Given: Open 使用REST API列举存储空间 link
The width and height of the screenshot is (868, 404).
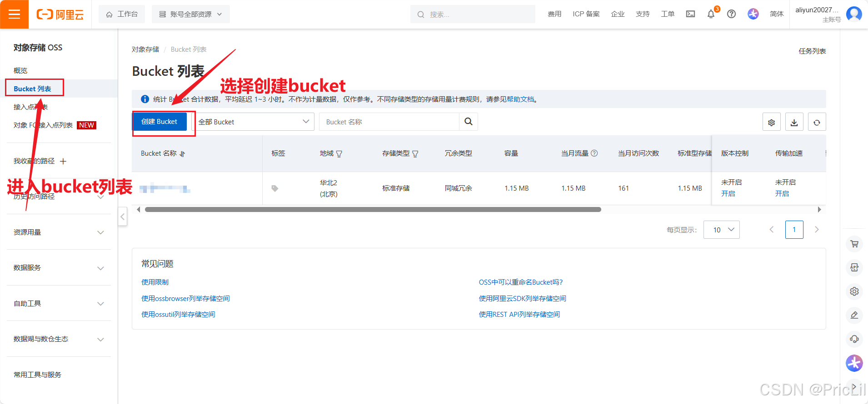Looking at the screenshot, I should [x=519, y=314].
